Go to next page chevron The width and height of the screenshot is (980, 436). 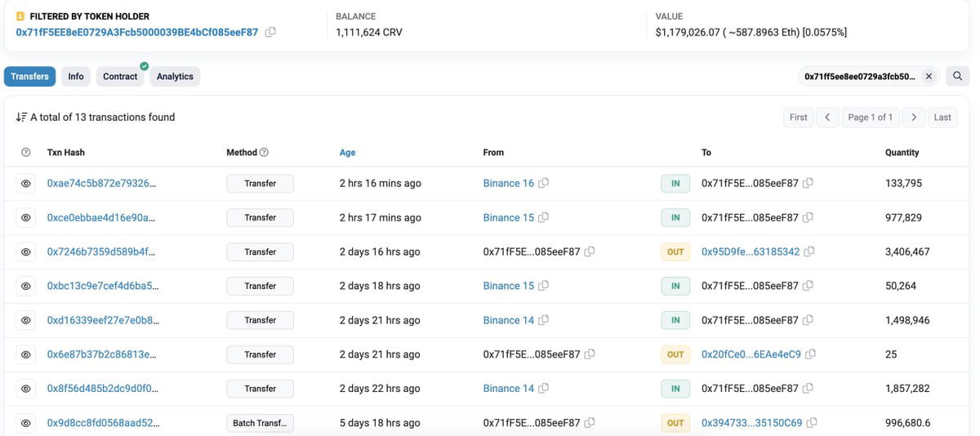(914, 118)
